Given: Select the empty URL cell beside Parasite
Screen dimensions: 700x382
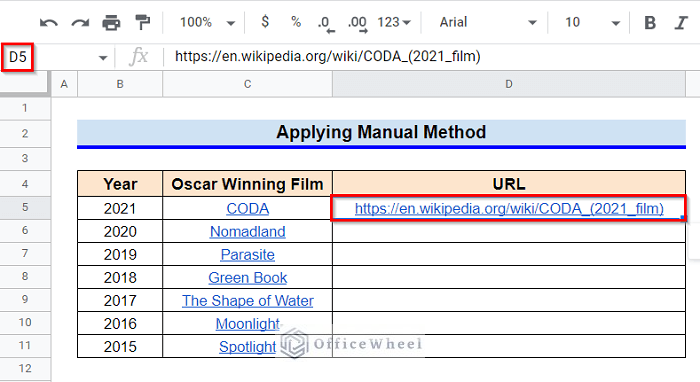Looking at the screenshot, I should (x=509, y=255).
